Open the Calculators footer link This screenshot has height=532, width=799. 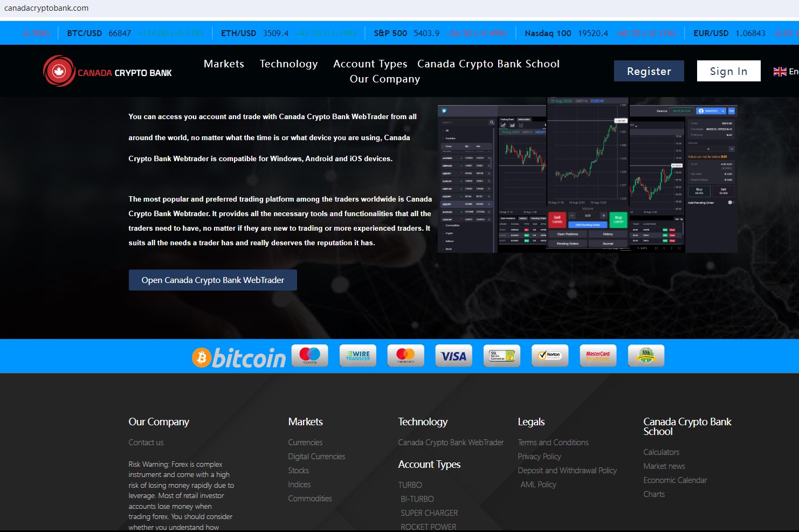point(662,452)
